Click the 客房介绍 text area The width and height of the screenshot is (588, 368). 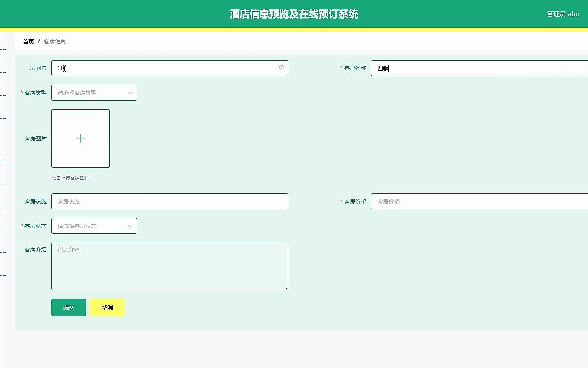point(170,266)
